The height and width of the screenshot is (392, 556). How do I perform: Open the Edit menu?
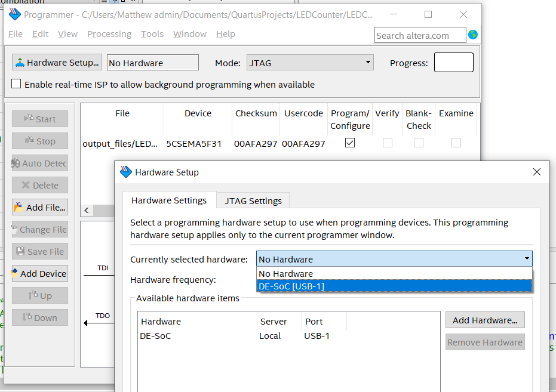point(40,34)
